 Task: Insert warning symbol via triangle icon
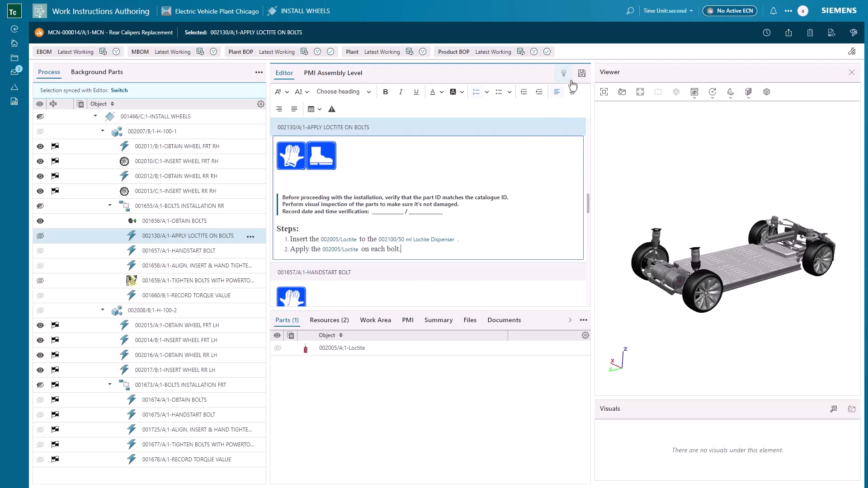(x=332, y=109)
